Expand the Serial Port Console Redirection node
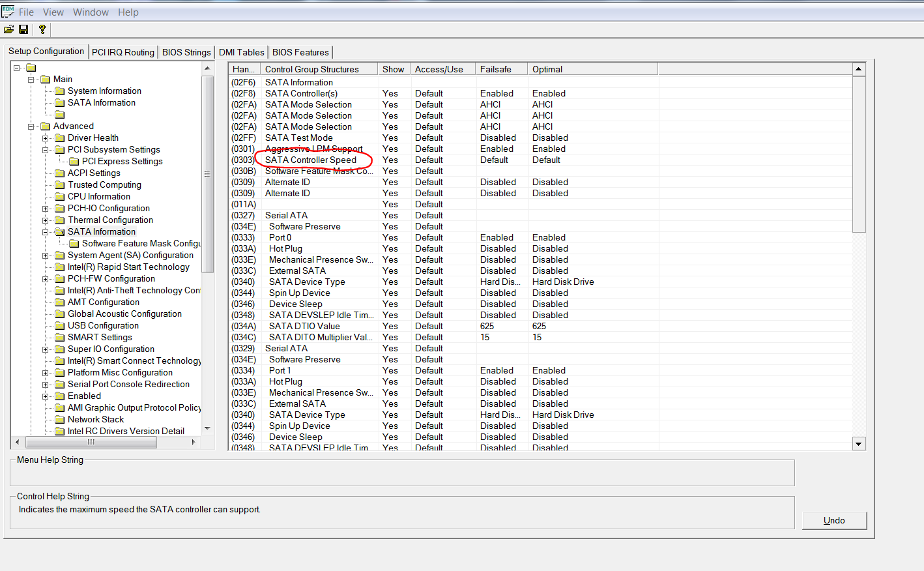 [45, 385]
